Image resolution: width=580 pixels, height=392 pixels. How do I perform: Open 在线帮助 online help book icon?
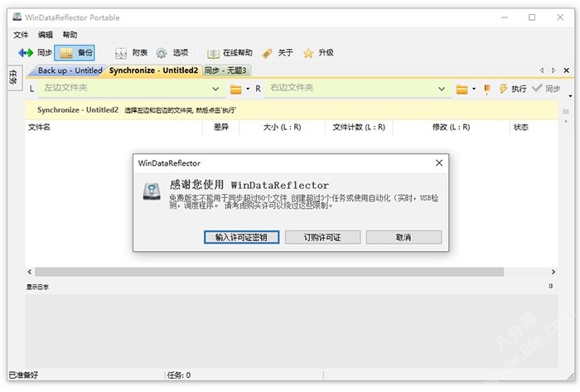click(213, 54)
